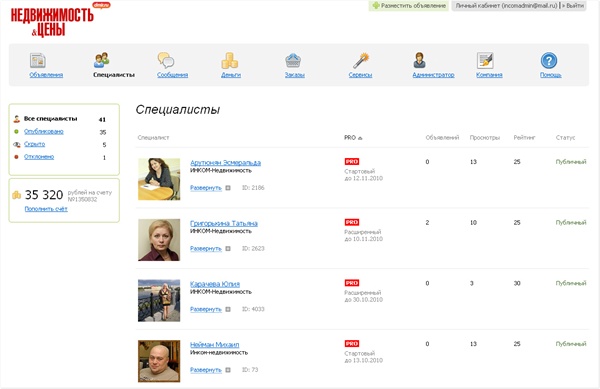Open the Помощь question mark icon
This screenshot has width=600, height=389.
tap(549, 60)
